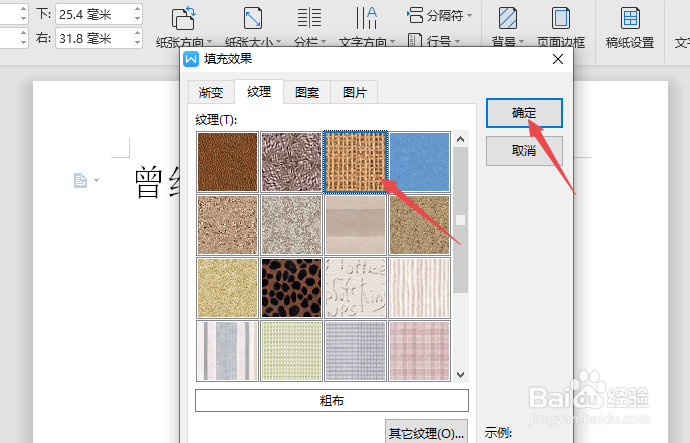
Task: Open the line numbers (行号) menu
Action: pos(434,40)
